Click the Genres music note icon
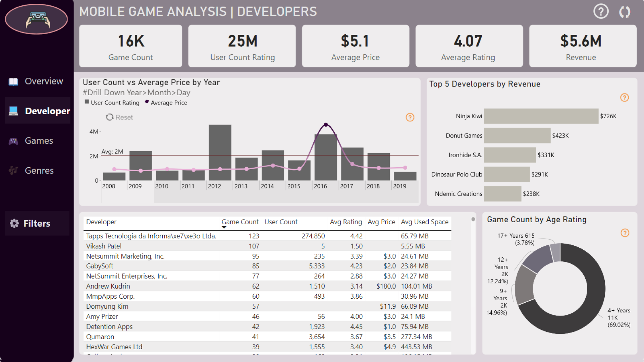Screen dimensions: 644x362 [x=13, y=170]
